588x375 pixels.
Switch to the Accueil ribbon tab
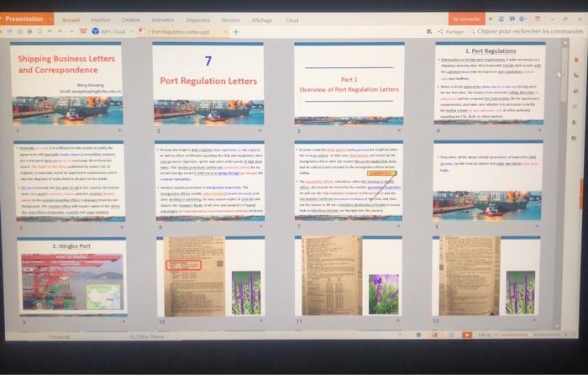71,20
